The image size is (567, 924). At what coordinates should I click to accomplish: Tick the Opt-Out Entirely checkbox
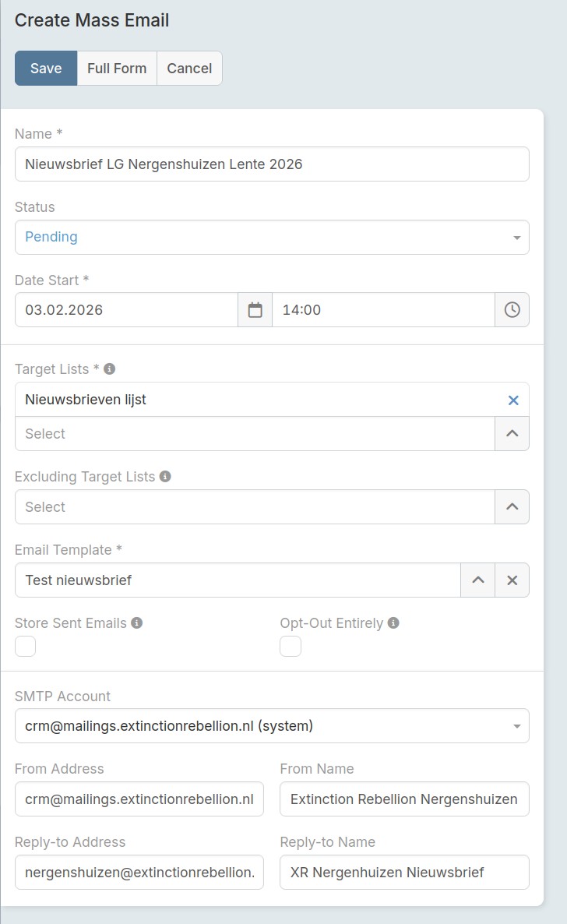pyautogui.click(x=291, y=646)
